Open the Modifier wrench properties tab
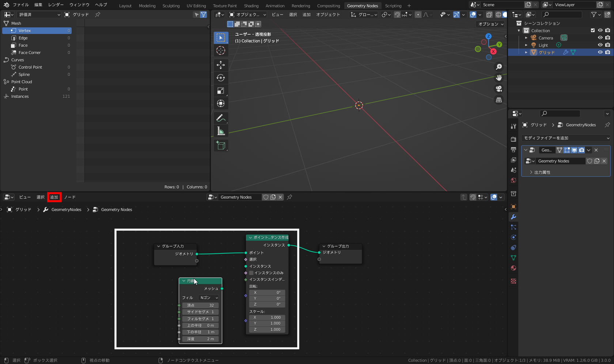Screen dimensions: 614x364 pyautogui.click(x=513, y=217)
